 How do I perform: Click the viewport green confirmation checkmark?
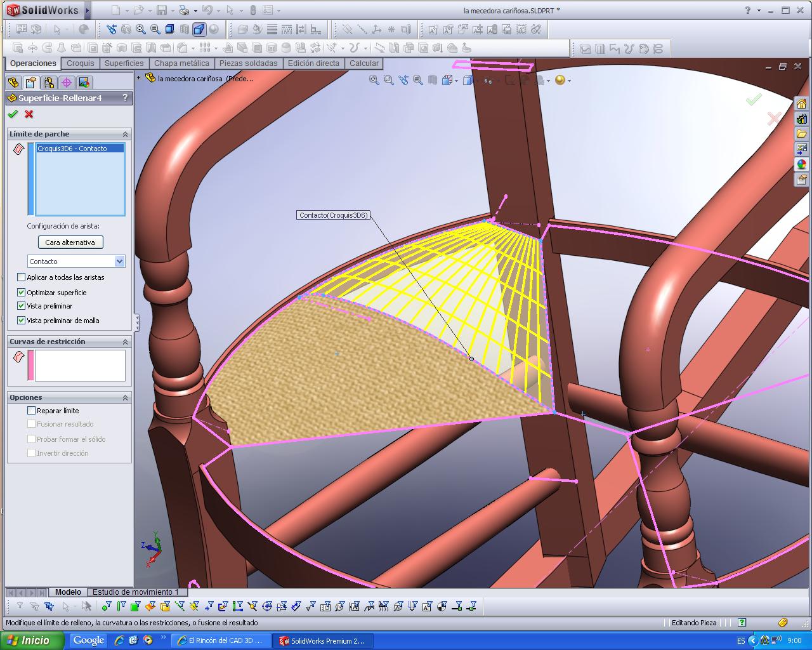(x=754, y=100)
